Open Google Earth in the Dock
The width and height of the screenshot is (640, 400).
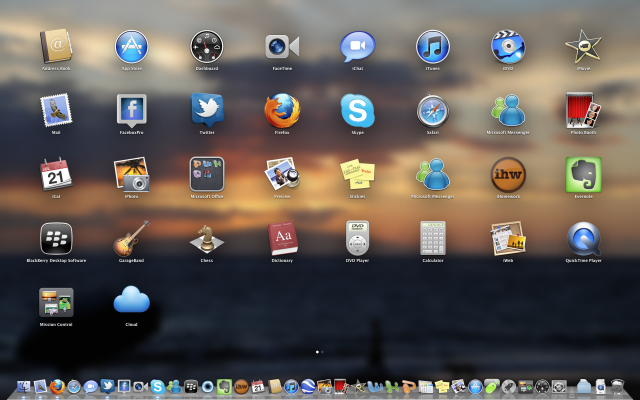click(308, 386)
